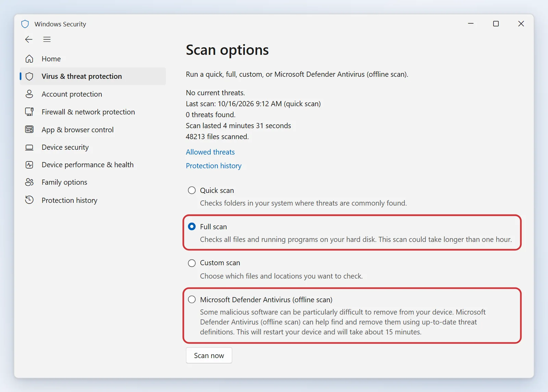Click the Device security laptop icon
The height and width of the screenshot is (392, 548).
pyautogui.click(x=29, y=147)
